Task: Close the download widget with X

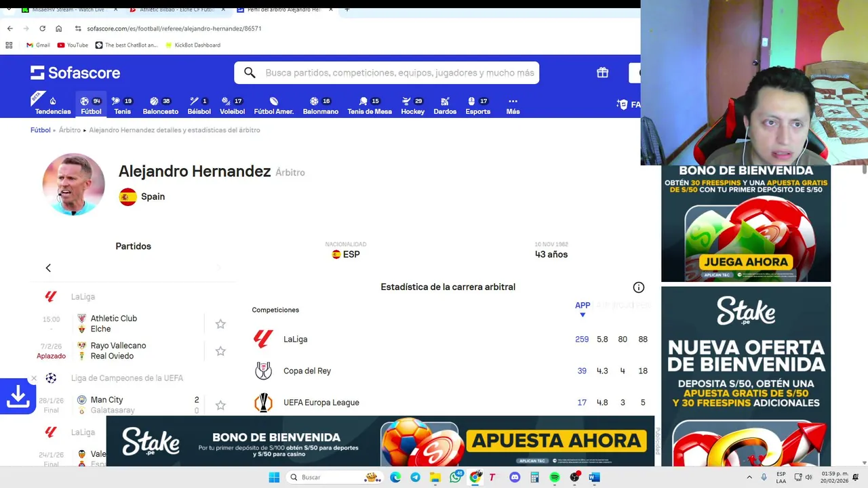Action: coord(33,378)
